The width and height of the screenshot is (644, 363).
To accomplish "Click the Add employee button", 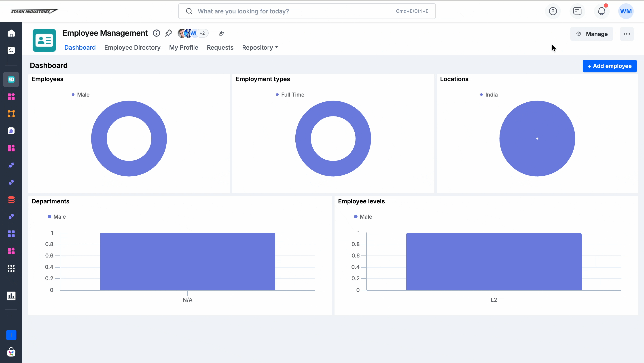I will pyautogui.click(x=610, y=66).
